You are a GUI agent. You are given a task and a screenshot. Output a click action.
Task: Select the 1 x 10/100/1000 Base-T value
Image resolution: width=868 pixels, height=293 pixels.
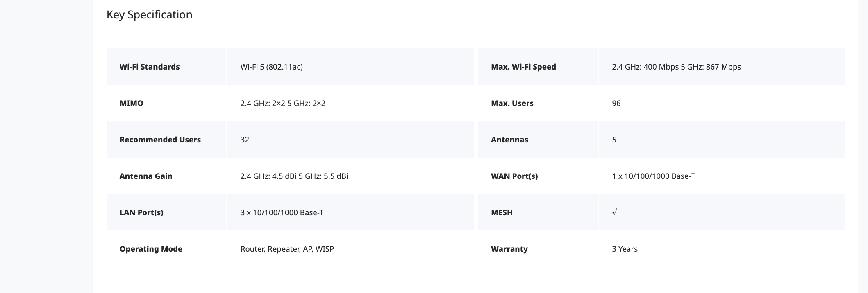[x=653, y=176]
